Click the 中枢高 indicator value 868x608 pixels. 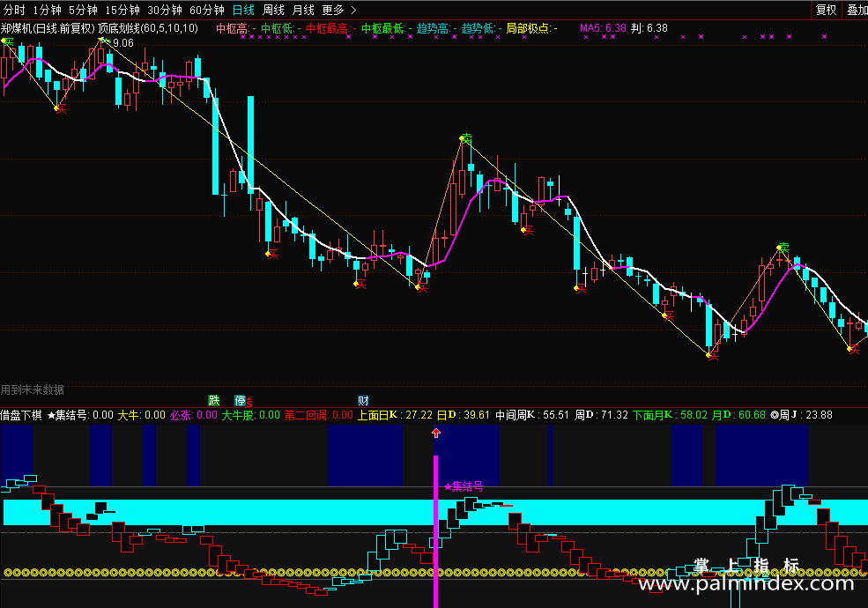[235, 28]
